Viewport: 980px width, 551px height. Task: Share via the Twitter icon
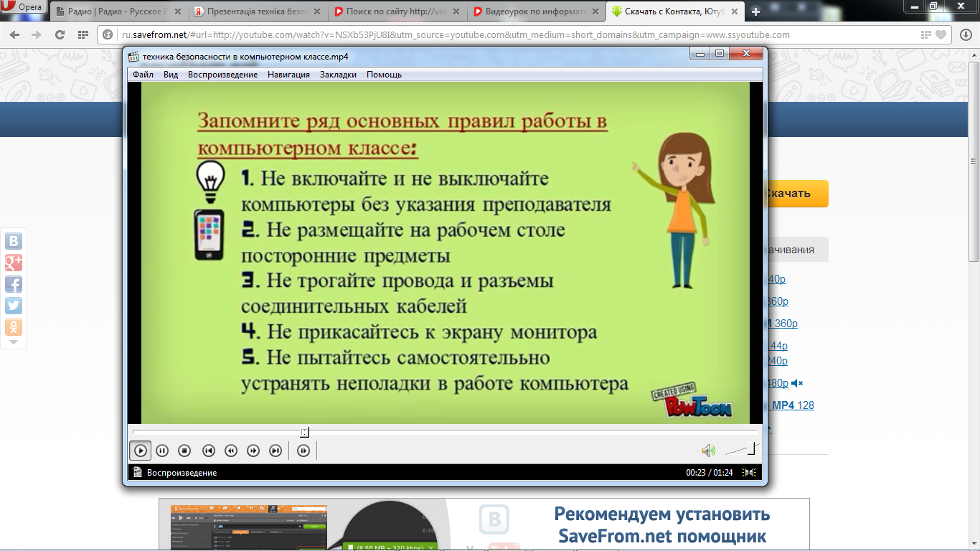[x=14, y=306]
